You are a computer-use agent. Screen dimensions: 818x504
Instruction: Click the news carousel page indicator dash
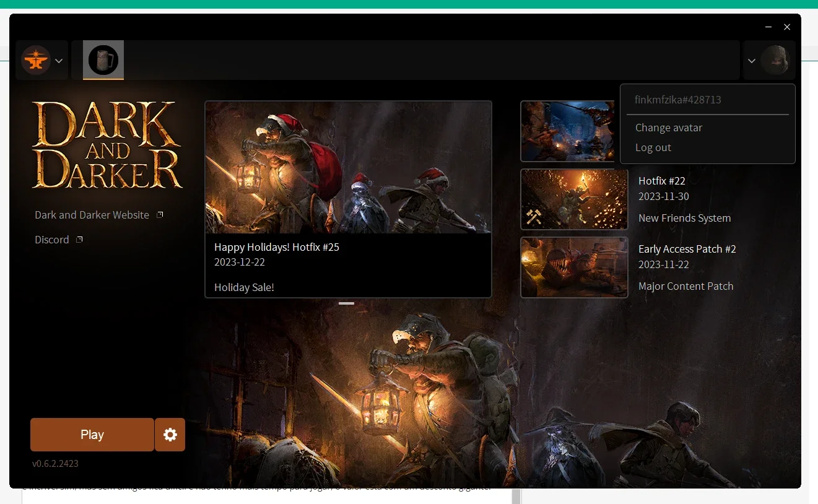347,303
